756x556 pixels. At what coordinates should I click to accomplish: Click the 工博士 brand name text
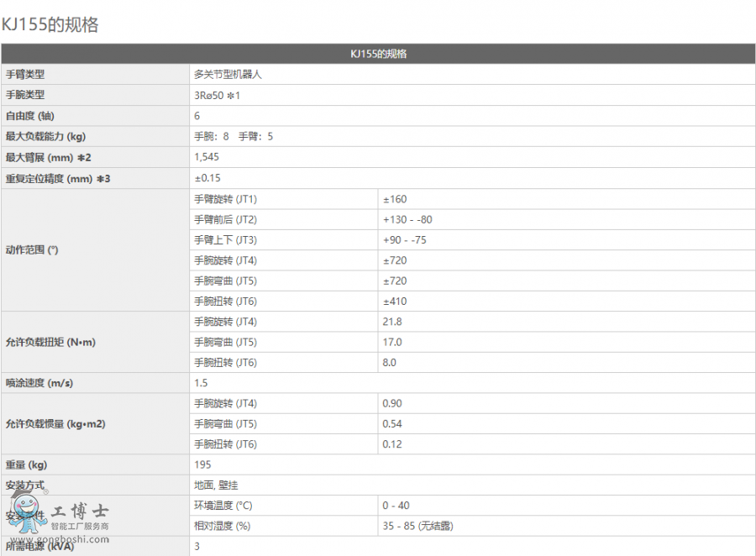pyautogui.click(x=79, y=510)
